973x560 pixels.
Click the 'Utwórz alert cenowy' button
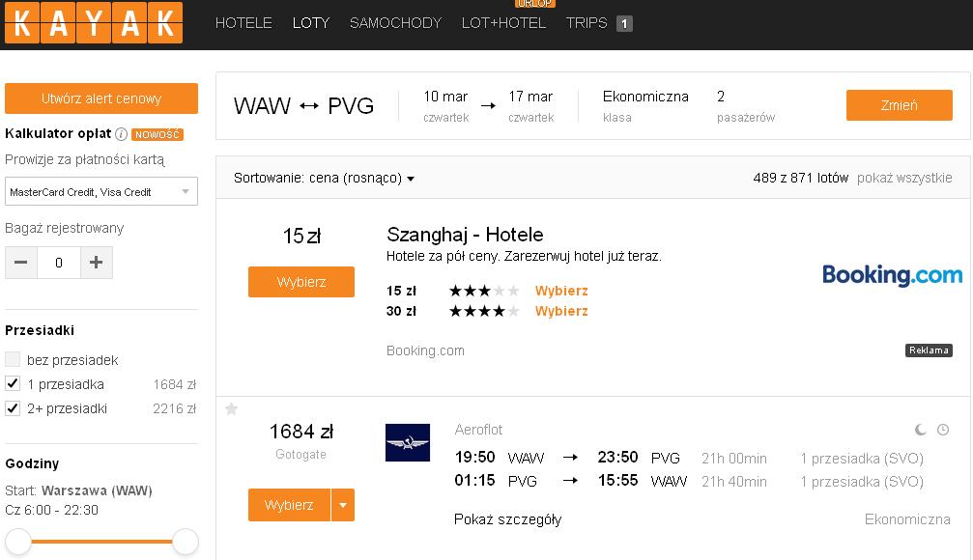101,98
